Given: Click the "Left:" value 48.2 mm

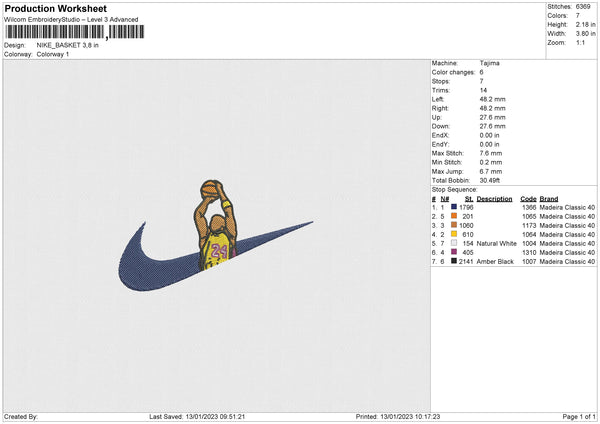Looking at the screenshot, I should click(492, 99).
